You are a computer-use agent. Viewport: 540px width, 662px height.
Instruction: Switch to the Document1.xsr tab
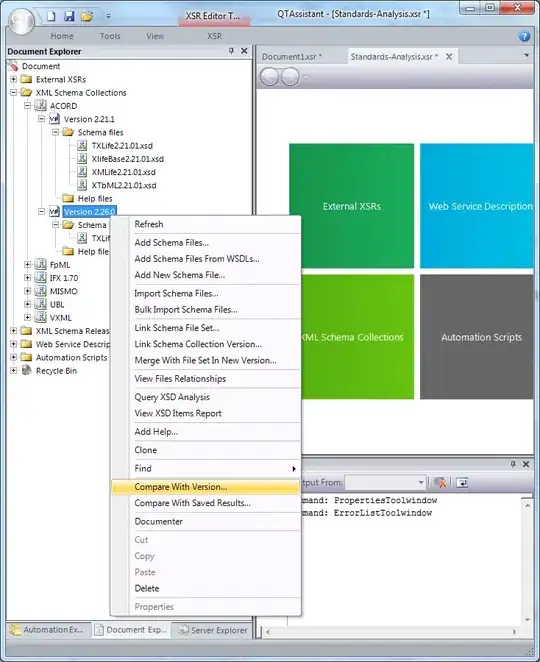(291, 57)
